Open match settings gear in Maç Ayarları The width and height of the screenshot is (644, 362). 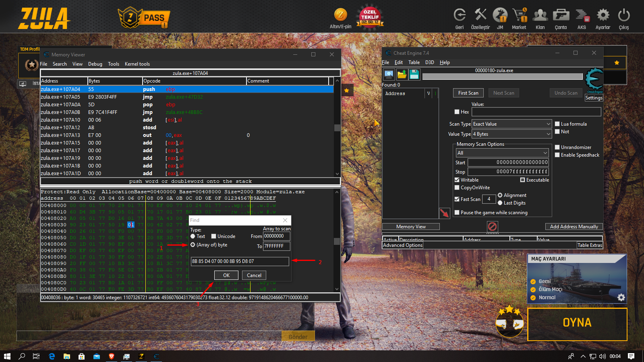point(621,297)
